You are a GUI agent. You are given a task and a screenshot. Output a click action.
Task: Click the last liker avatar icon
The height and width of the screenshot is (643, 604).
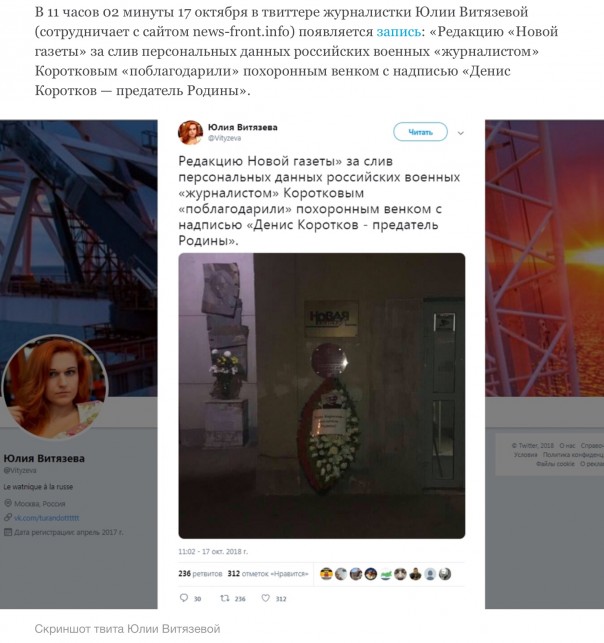point(445,574)
